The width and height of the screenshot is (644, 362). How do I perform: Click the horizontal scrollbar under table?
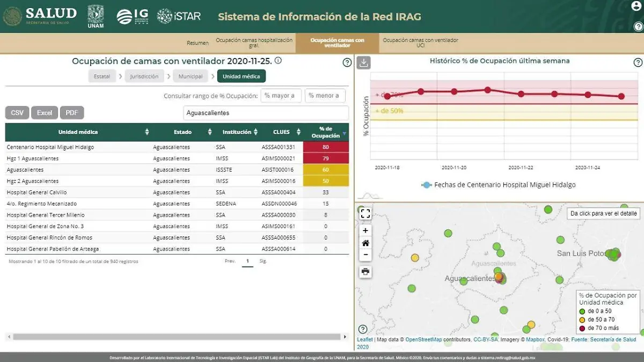coord(177,337)
